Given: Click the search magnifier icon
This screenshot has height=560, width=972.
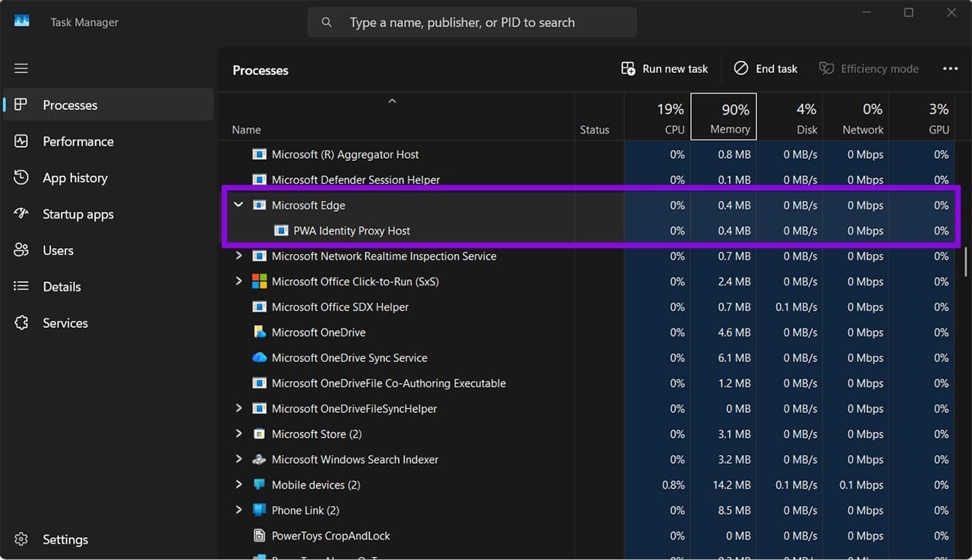Looking at the screenshot, I should (327, 23).
